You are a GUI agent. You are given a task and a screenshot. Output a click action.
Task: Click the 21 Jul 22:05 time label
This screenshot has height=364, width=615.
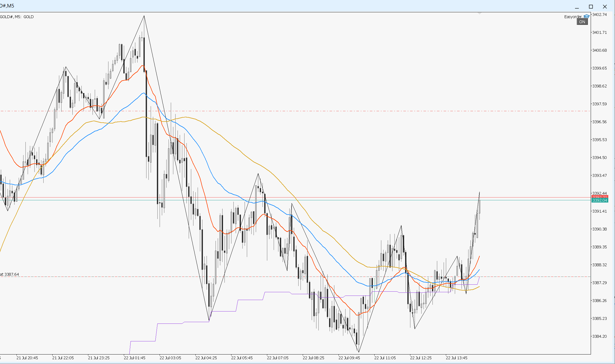pos(63,358)
